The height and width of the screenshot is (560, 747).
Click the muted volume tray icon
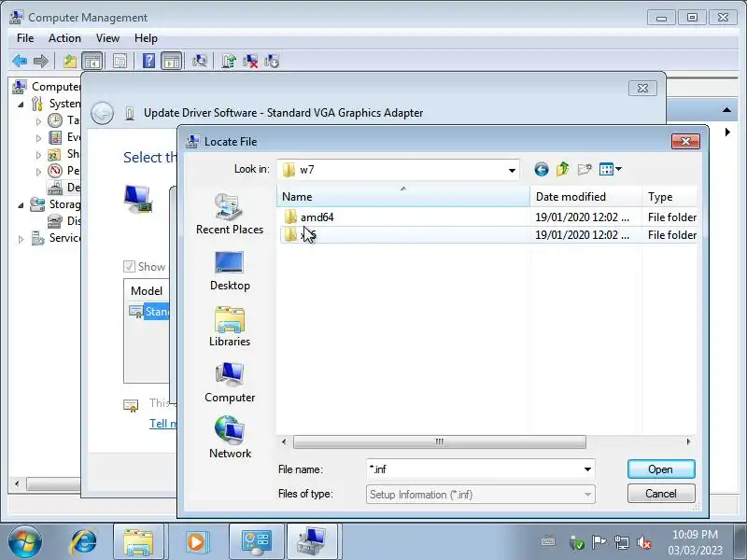coord(644,542)
